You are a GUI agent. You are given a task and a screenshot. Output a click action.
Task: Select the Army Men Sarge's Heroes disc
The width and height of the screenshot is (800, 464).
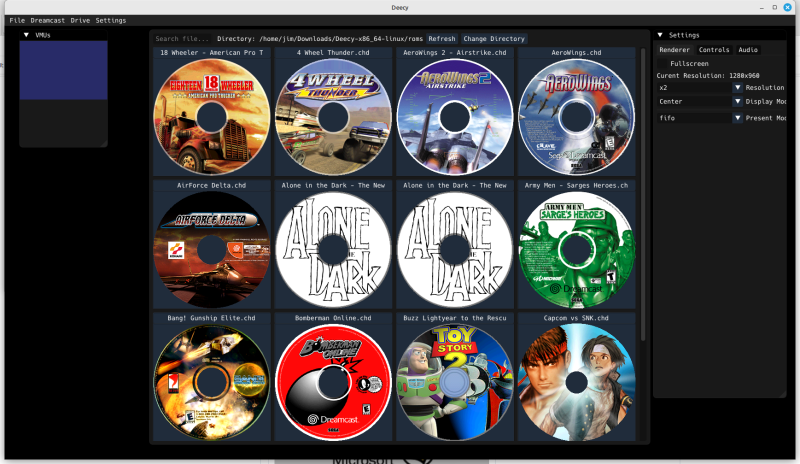(x=577, y=250)
